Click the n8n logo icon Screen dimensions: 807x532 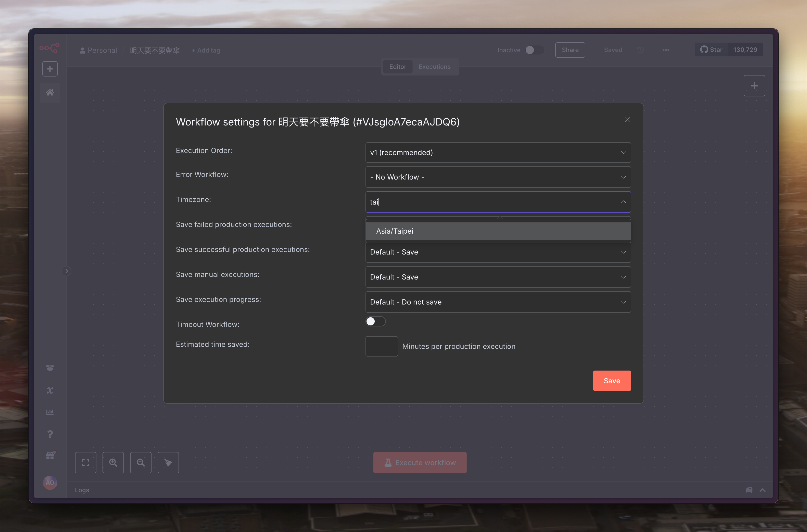(x=49, y=48)
